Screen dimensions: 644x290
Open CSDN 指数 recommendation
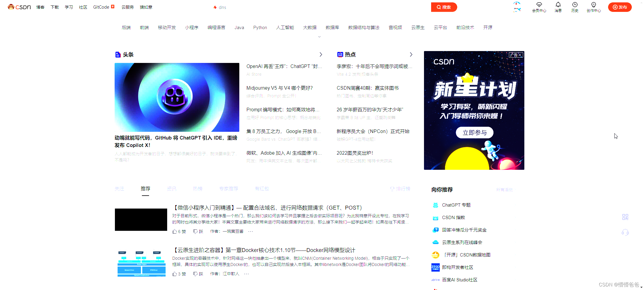pyautogui.click(x=453, y=218)
